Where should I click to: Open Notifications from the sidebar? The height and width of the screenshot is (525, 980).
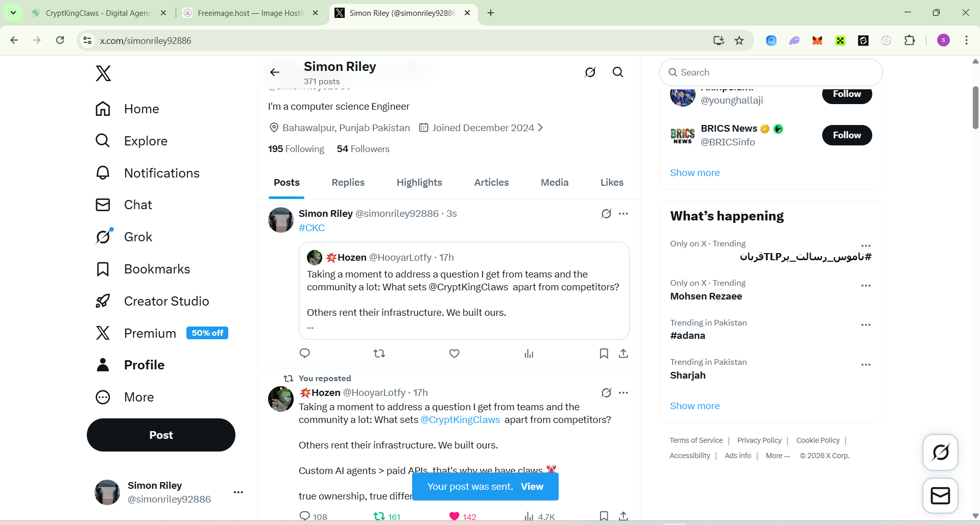click(147, 173)
